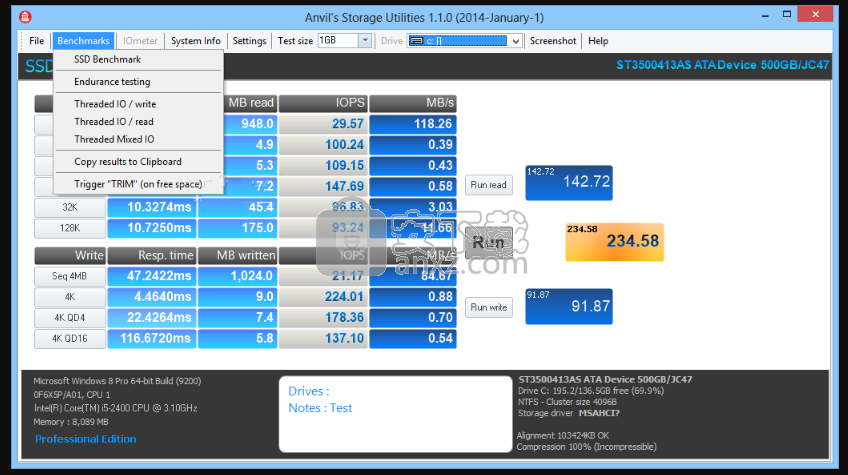Viewport: 848px width, 475px height.
Task: Click the 47.2422ms response time cell
Action: [x=152, y=276]
